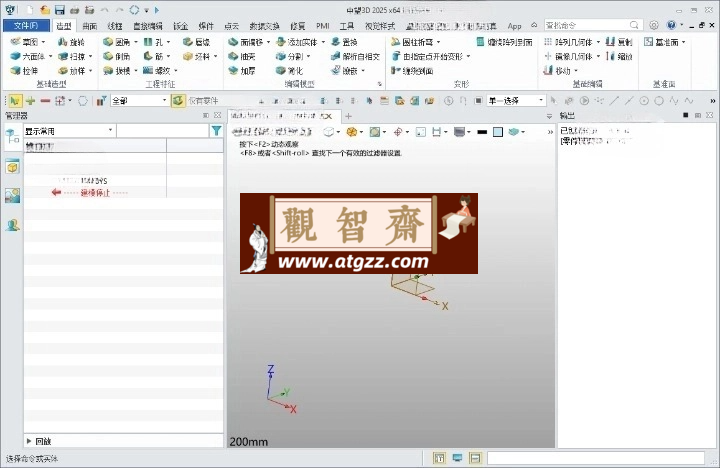Toggle the leftmost status bar panel icon

[x=439, y=458]
